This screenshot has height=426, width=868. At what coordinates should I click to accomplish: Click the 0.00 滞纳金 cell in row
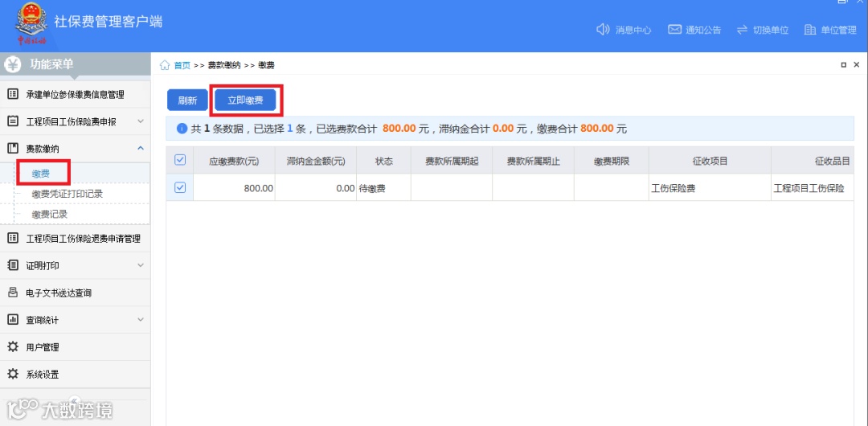316,188
